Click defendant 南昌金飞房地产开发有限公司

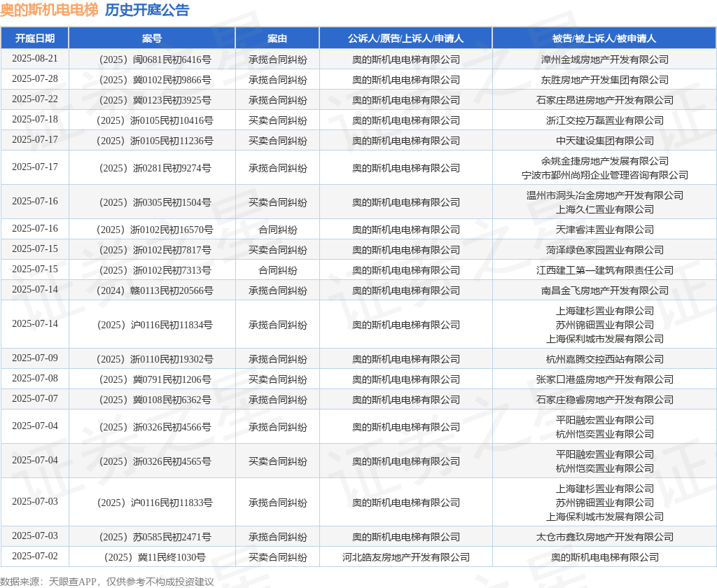tap(604, 290)
